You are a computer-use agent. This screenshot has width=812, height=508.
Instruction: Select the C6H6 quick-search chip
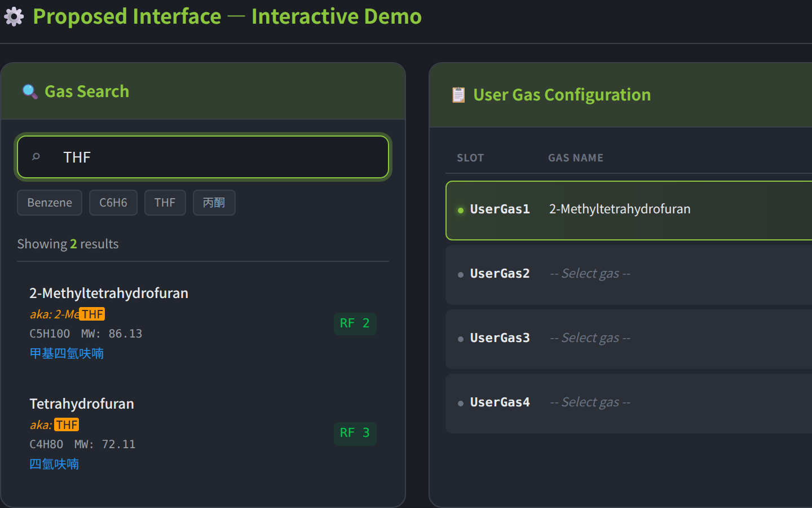(x=113, y=203)
